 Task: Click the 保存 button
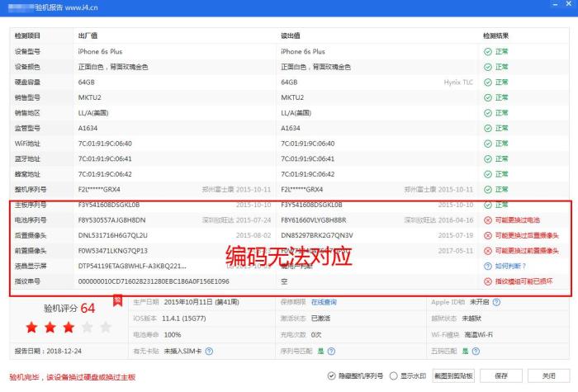click(x=501, y=375)
